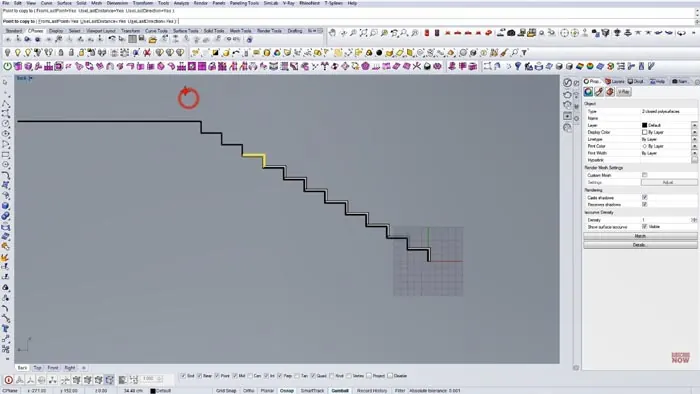Viewport: 700px width, 394px height.
Task: Select the Rectangle tool in left sidebar
Action: 5,155
